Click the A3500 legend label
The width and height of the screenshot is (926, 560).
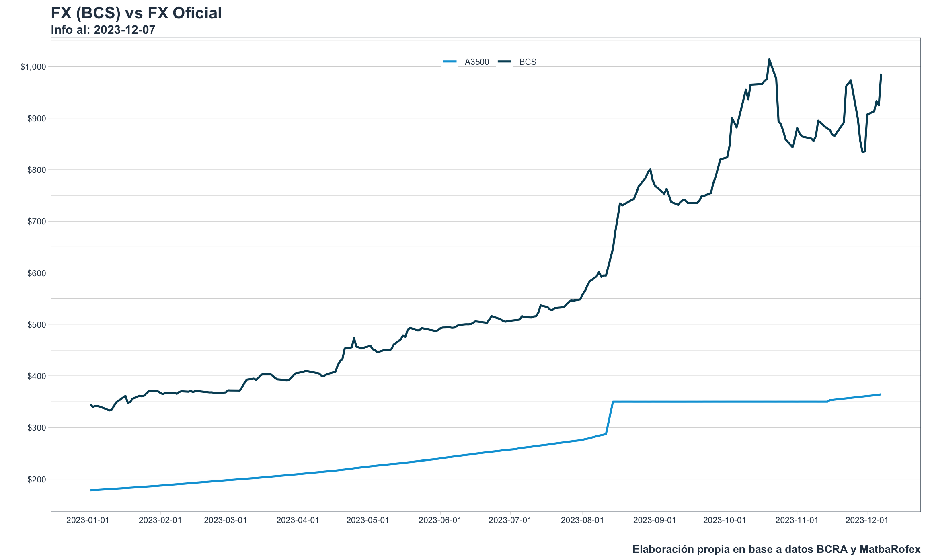click(x=476, y=62)
